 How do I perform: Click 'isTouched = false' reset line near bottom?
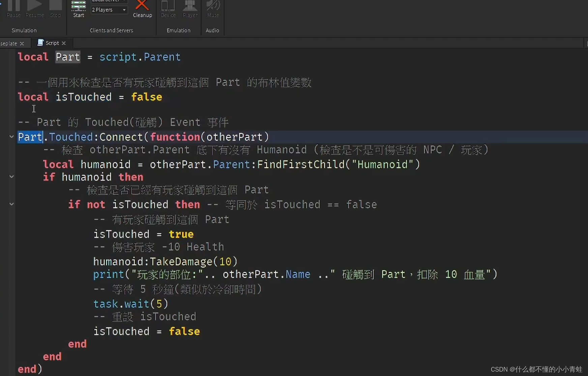coord(147,331)
